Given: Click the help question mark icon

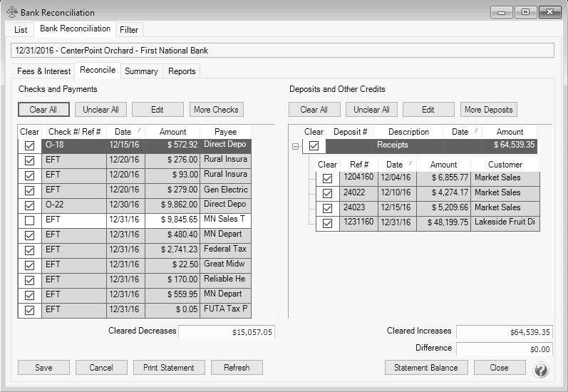Looking at the screenshot, I should point(541,369).
